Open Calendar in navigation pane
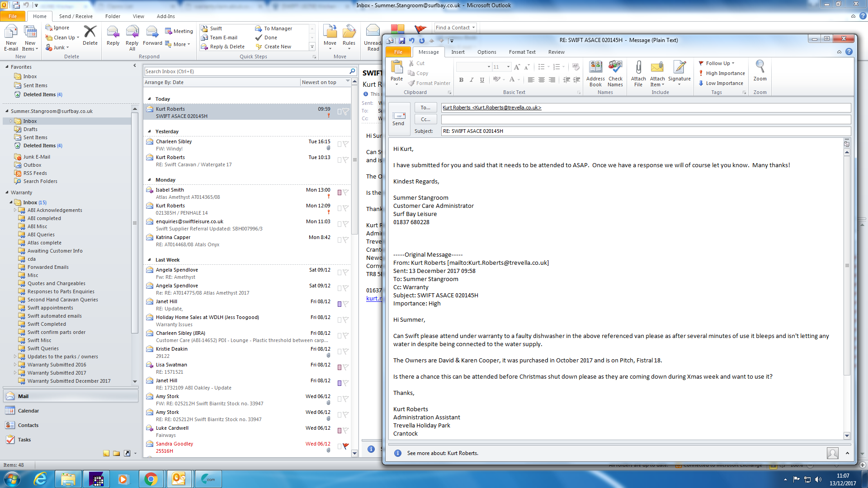Viewport: 868px width, 488px height. (x=28, y=411)
